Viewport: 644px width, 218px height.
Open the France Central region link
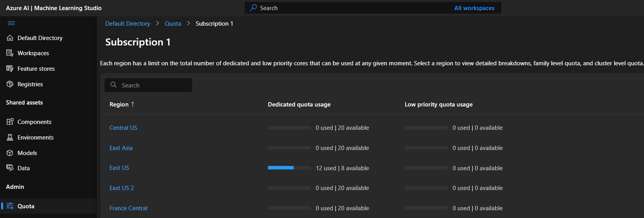(128, 208)
